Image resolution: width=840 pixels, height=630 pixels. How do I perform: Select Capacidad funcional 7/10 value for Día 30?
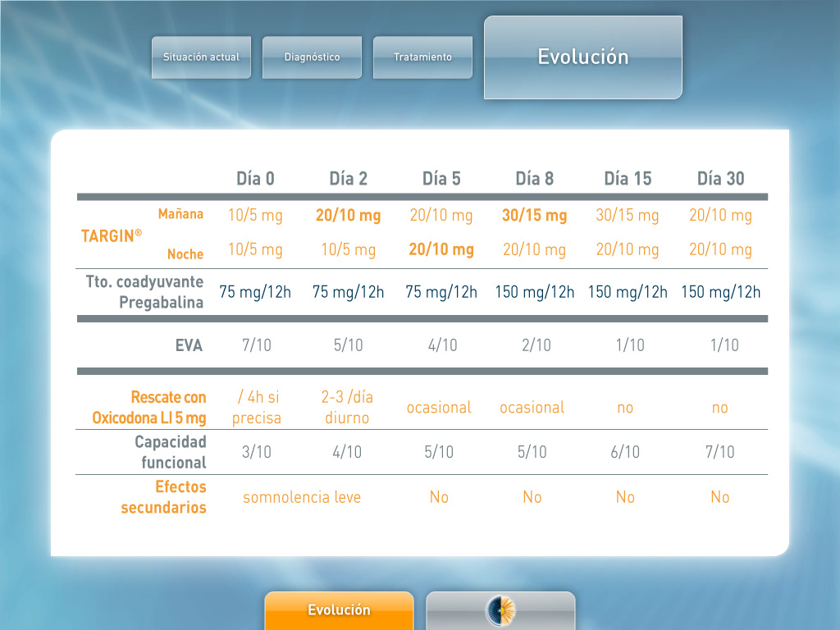pos(720,452)
